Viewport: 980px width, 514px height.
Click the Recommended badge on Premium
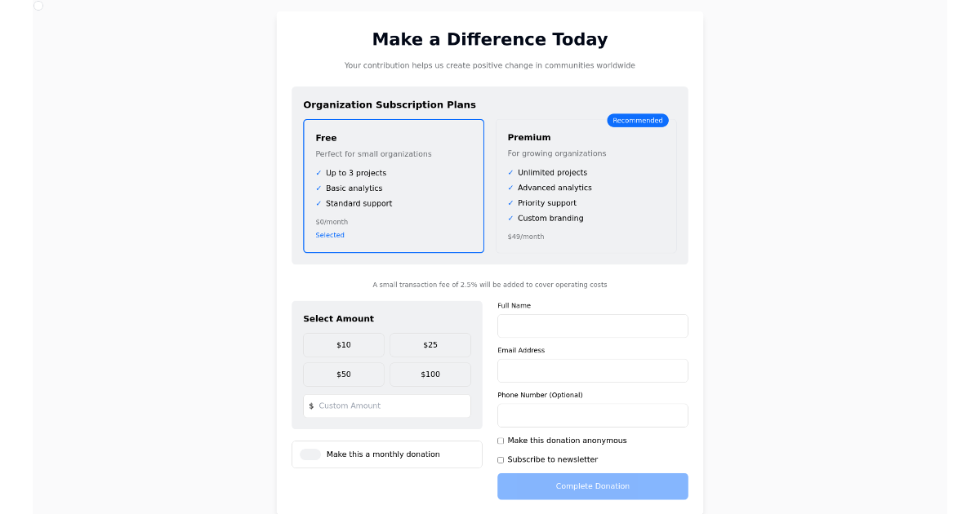638,120
